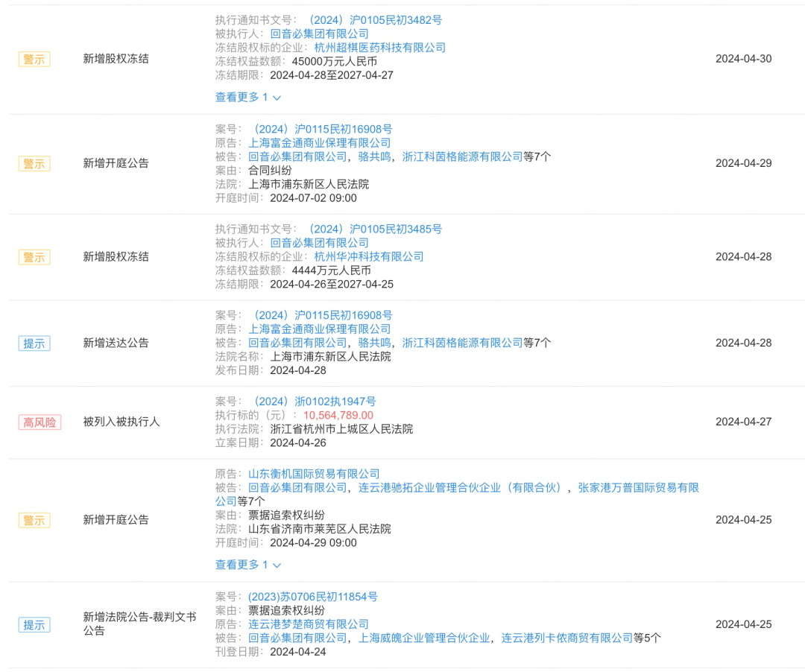Click 山东省济南市莱芜区人民法院 court text
805x672 pixels.
pos(319,529)
